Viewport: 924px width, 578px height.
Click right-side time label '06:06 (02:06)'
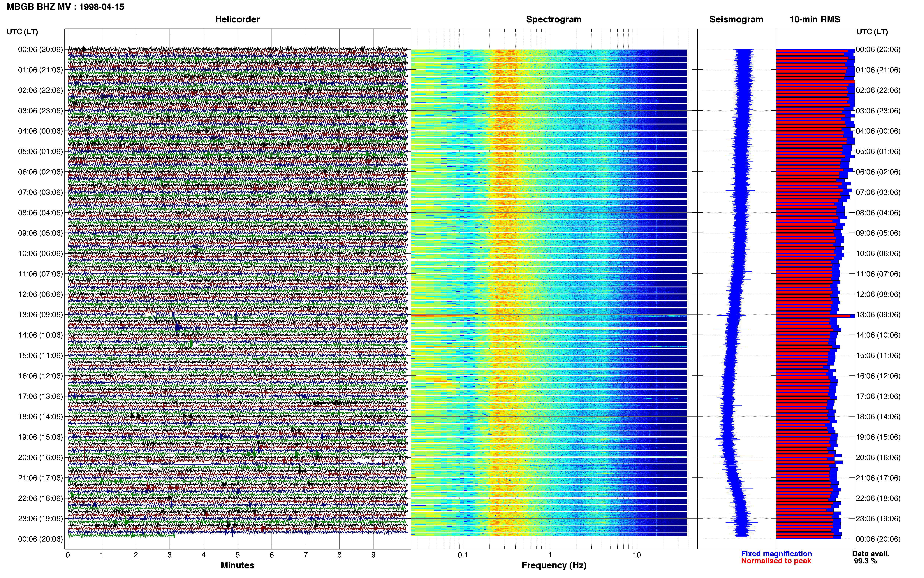click(x=878, y=172)
